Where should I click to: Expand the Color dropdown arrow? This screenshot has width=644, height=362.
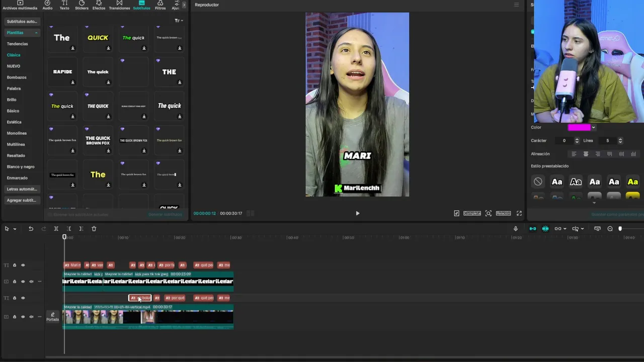593,128
